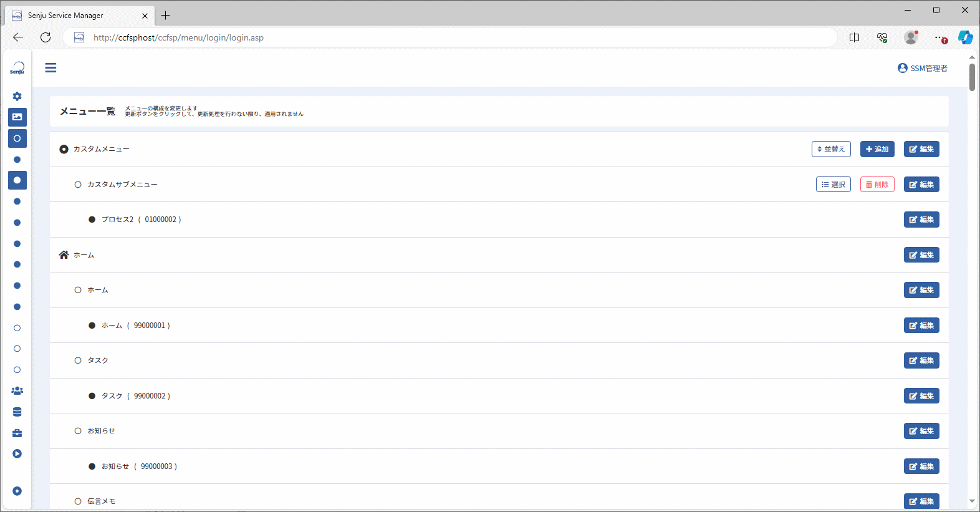Open browser essentials heart icon
980x512 pixels.
[882, 37]
